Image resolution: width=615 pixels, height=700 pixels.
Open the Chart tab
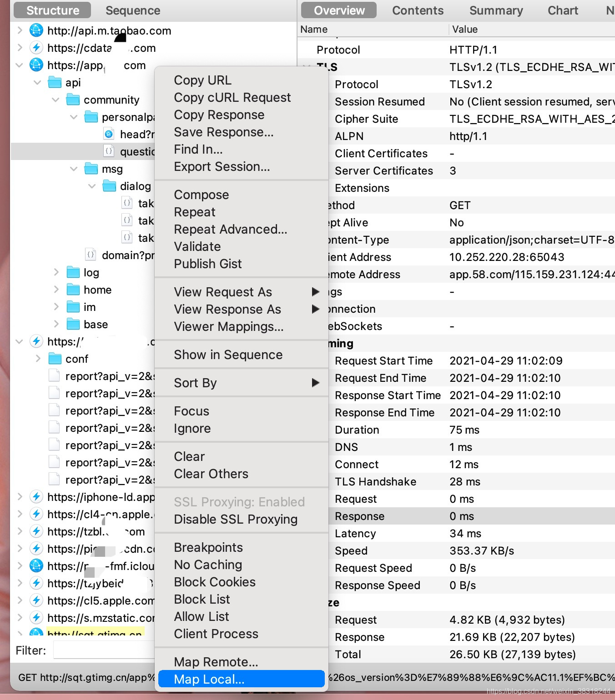coord(563,10)
